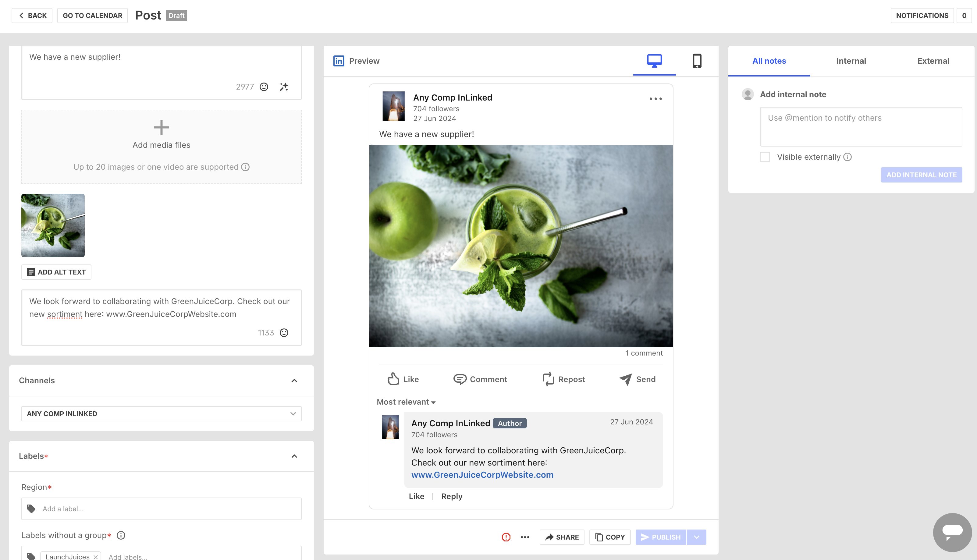Click the author avatar on the comment

[x=390, y=427]
